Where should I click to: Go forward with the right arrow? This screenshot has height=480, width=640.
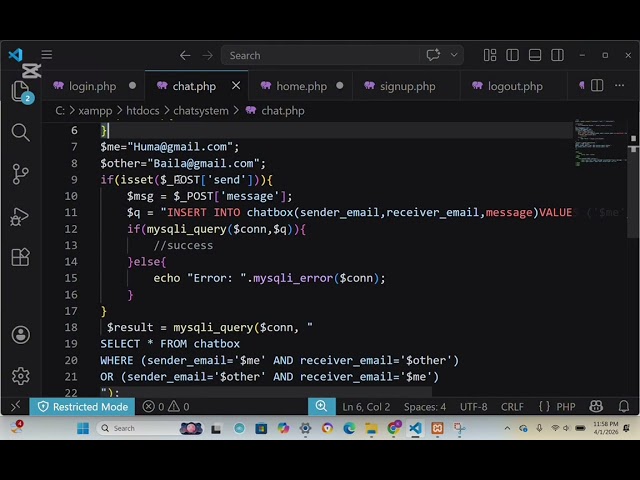[207, 55]
